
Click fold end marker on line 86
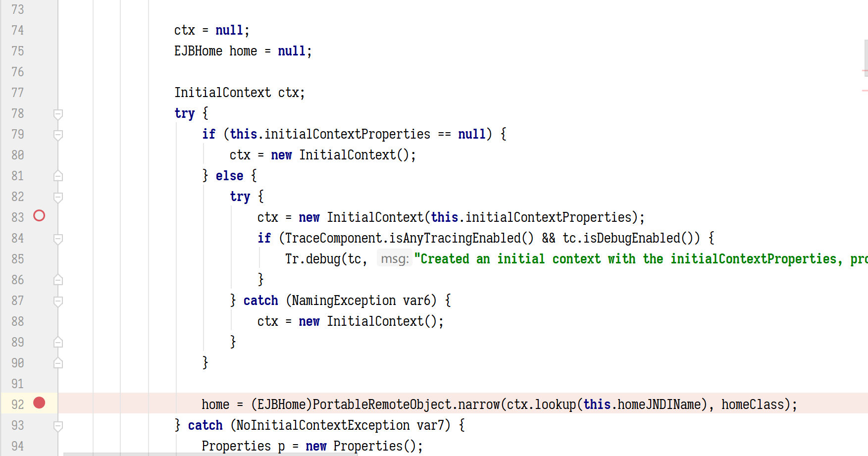coord(58,280)
